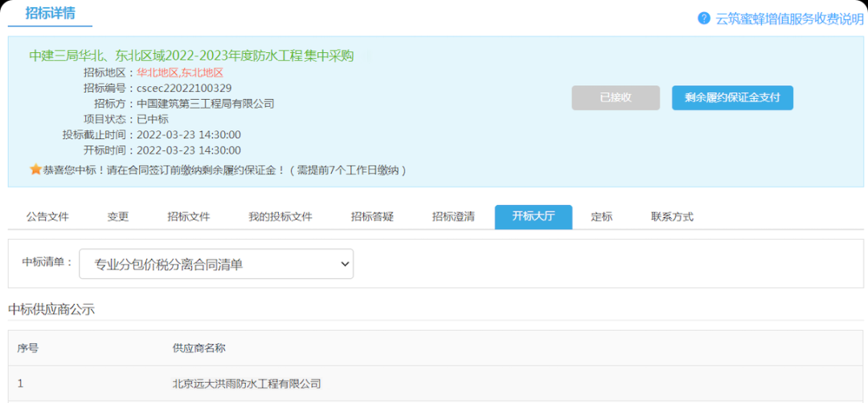Open the 我的投标文件 tab
Screen dimensions: 868x403
280,216
